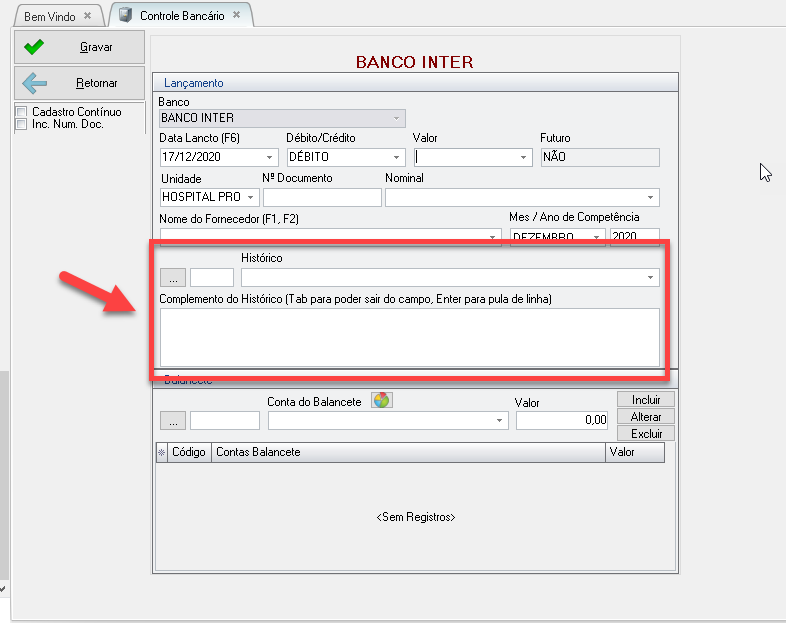Click the Nº Documento input field
This screenshot has width=786, height=623.
click(321, 197)
